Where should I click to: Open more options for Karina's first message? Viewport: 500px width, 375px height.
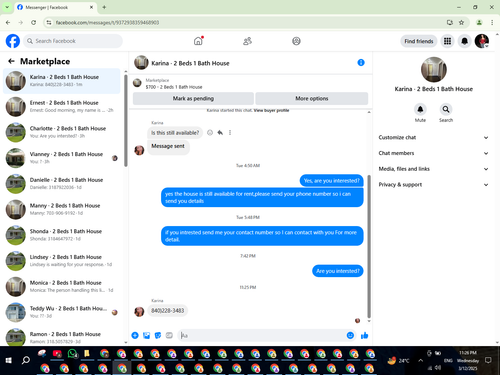230,133
